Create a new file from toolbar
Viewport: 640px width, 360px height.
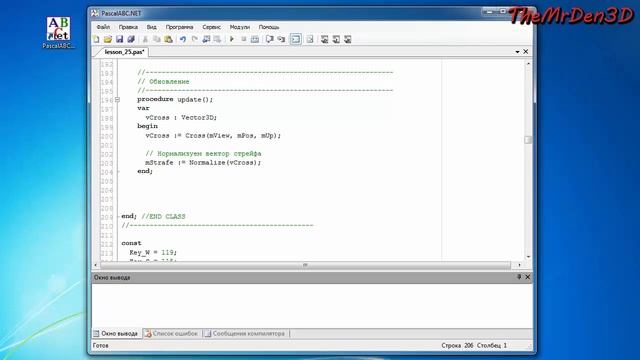pos(96,39)
